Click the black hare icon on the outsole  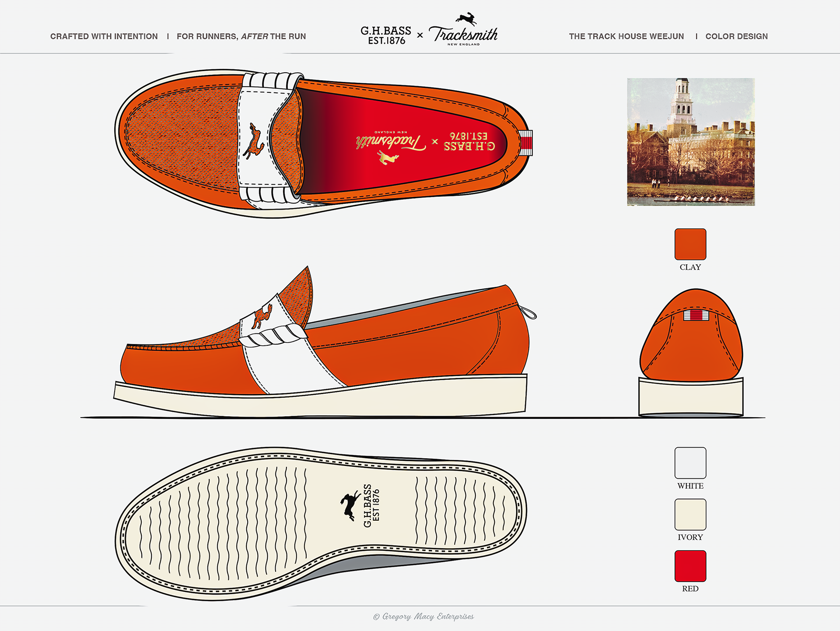(350, 506)
